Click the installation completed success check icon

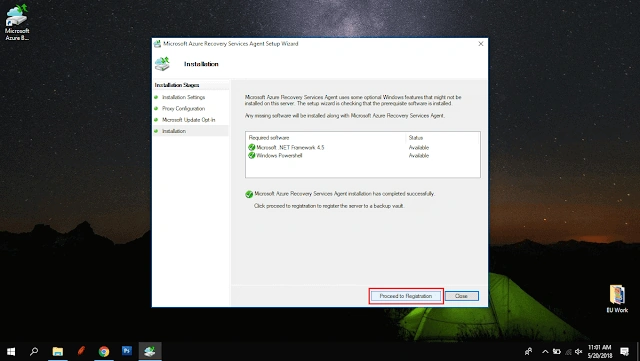coord(249,194)
